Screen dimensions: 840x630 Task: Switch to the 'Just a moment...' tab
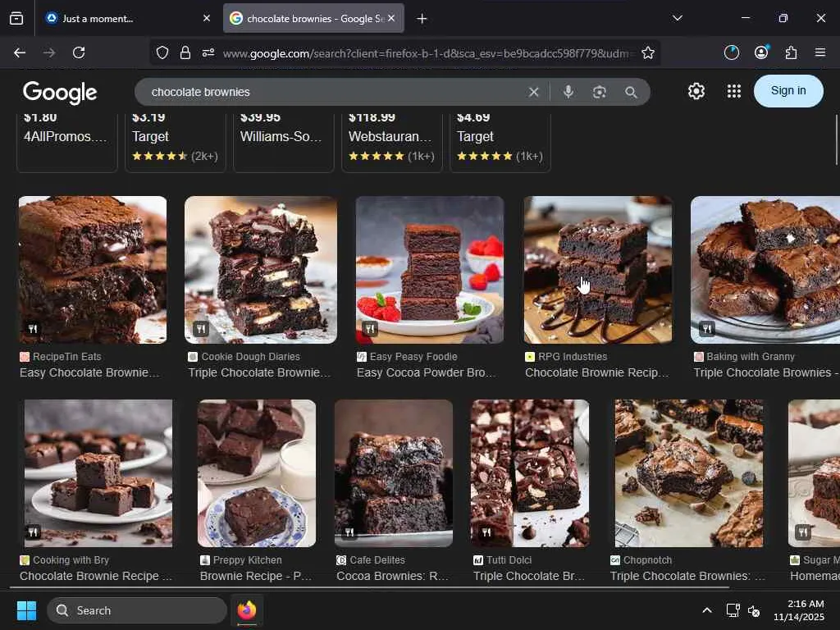(126, 18)
